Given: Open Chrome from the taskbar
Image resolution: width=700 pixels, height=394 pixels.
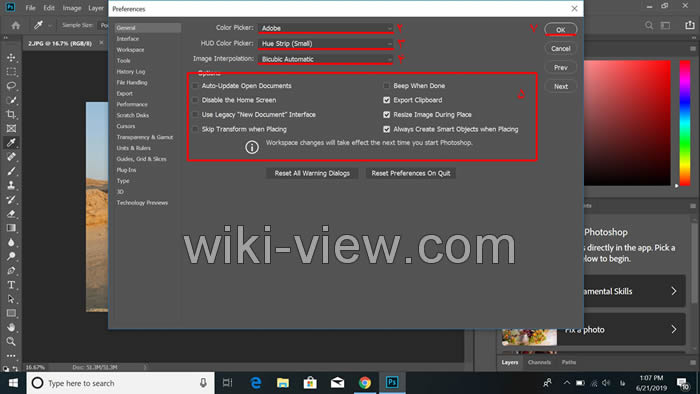Looking at the screenshot, I should pos(365,383).
